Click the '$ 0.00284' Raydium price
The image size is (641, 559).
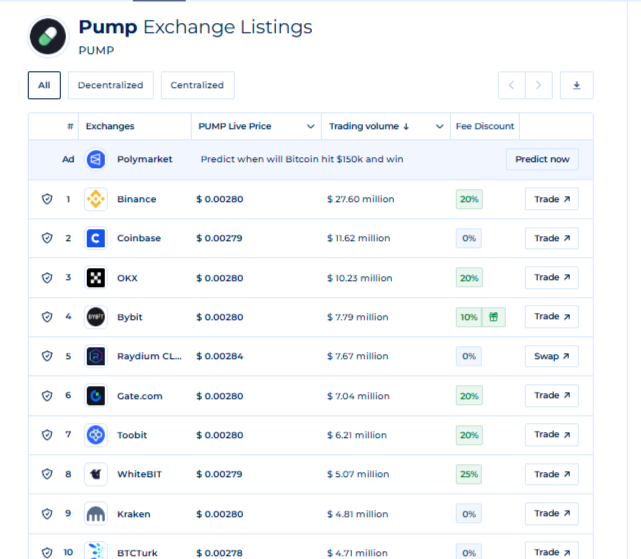[x=220, y=356]
